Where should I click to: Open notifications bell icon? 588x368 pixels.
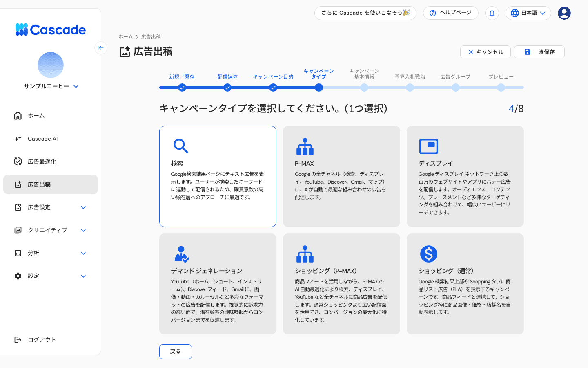pos(492,13)
